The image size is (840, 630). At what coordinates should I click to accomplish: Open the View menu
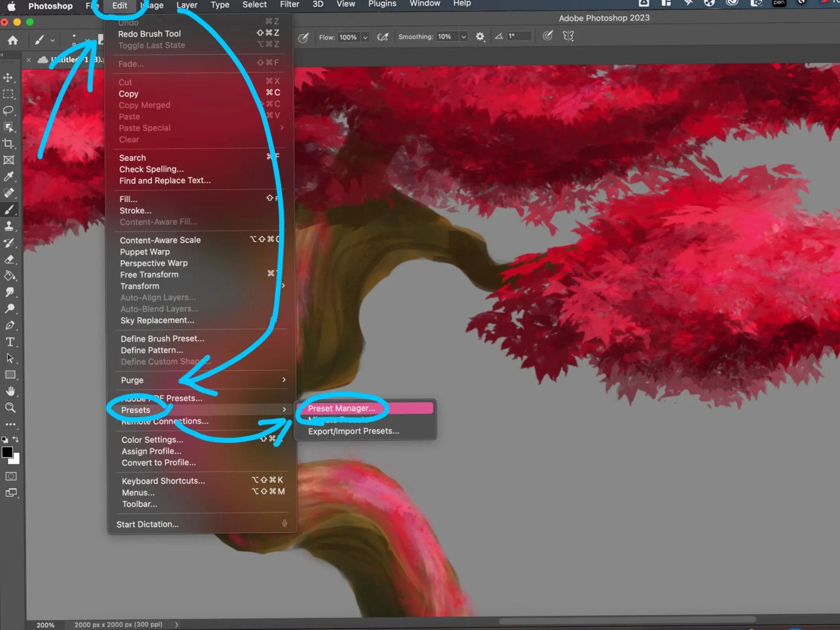(x=346, y=4)
